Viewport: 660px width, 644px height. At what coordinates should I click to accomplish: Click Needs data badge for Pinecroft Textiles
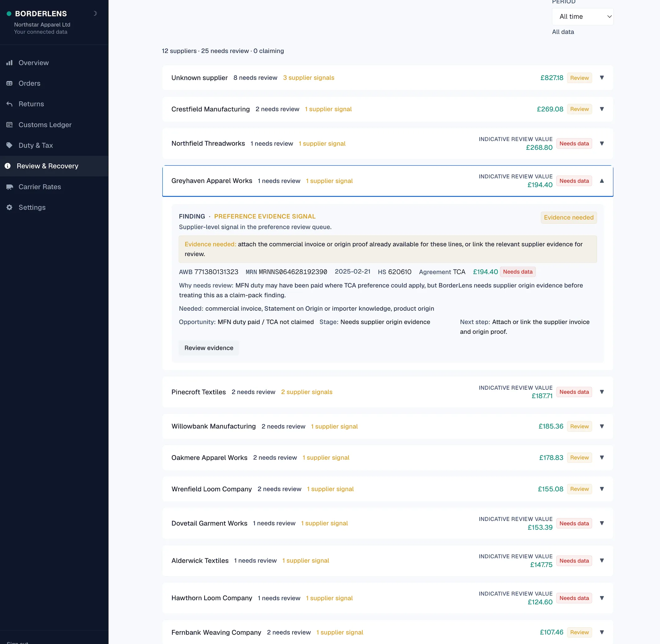click(574, 392)
